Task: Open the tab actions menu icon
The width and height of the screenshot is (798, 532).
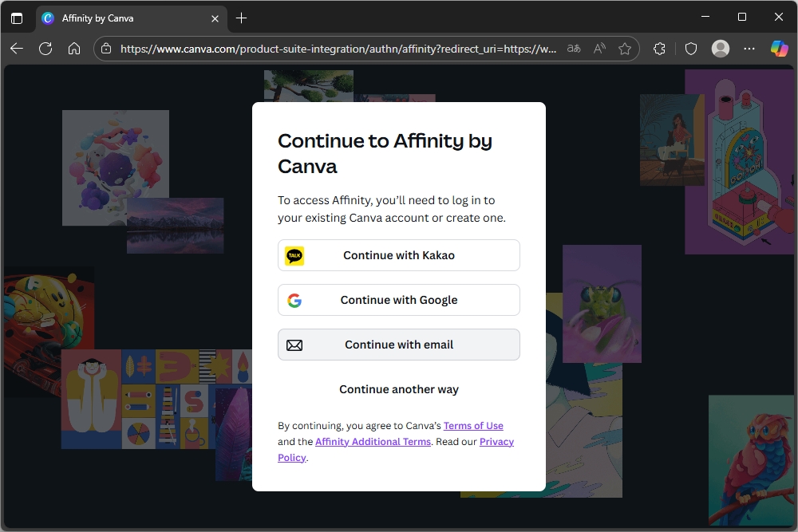Action: pyautogui.click(x=17, y=18)
